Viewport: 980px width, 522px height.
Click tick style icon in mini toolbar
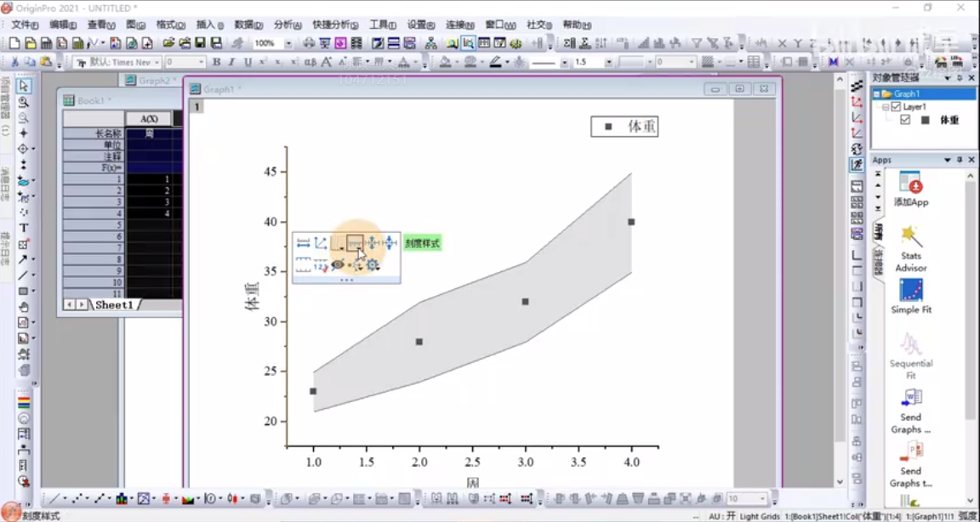(x=355, y=243)
